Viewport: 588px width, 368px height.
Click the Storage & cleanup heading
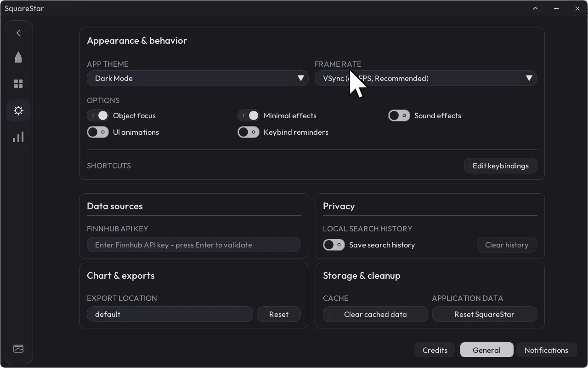tap(362, 276)
